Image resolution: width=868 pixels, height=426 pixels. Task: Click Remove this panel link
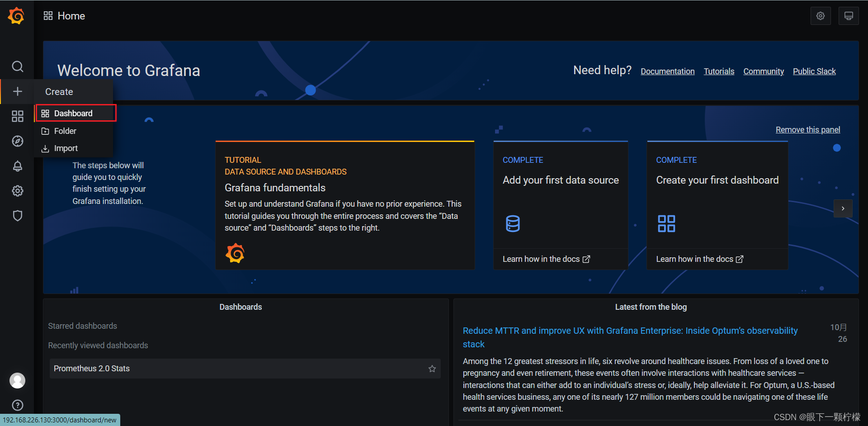pos(808,130)
